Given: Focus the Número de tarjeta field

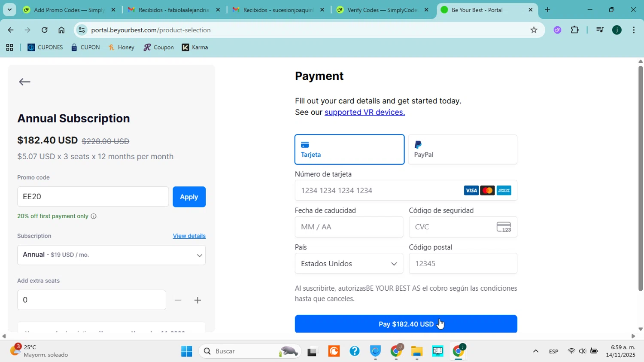Looking at the screenshot, I should click(406, 191).
